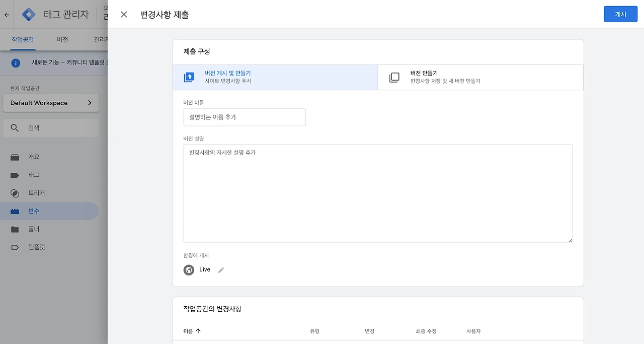Click the Default Workspace chevron arrow
This screenshot has height=344, width=644.
coord(90,103)
